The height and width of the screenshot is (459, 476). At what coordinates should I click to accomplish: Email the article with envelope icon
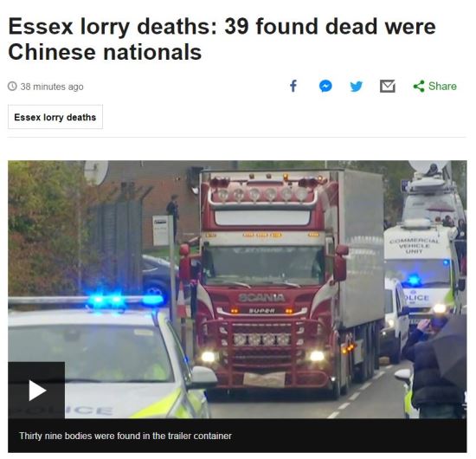pyautogui.click(x=388, y=87)
